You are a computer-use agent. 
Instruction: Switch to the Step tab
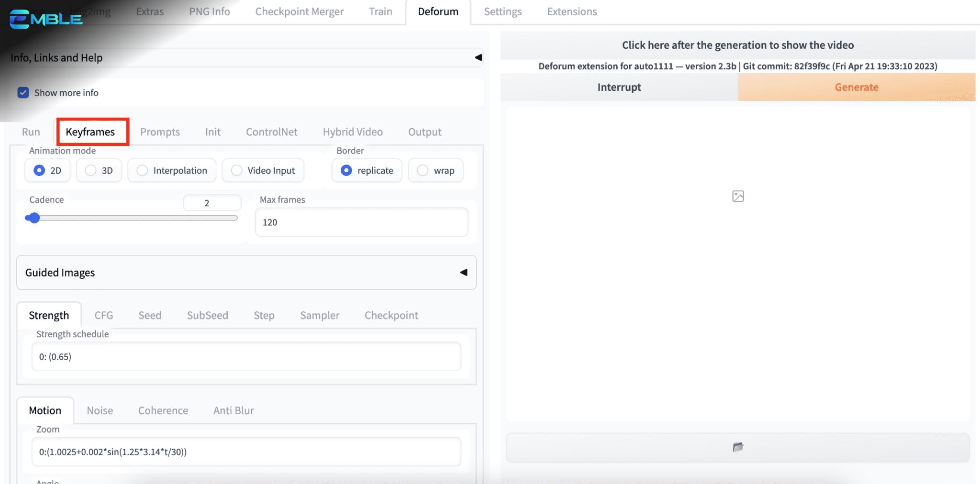pos(264,315)
